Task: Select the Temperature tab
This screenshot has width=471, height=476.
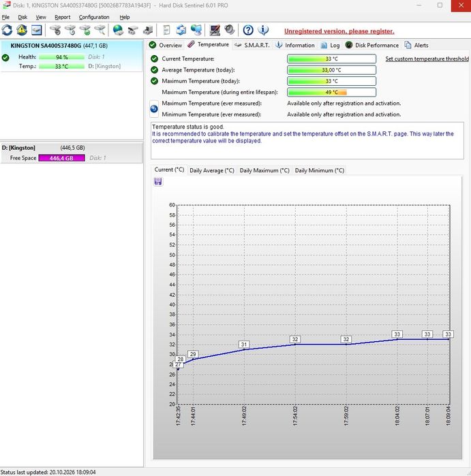Action: pyautogui.click(x=209, y=44)
